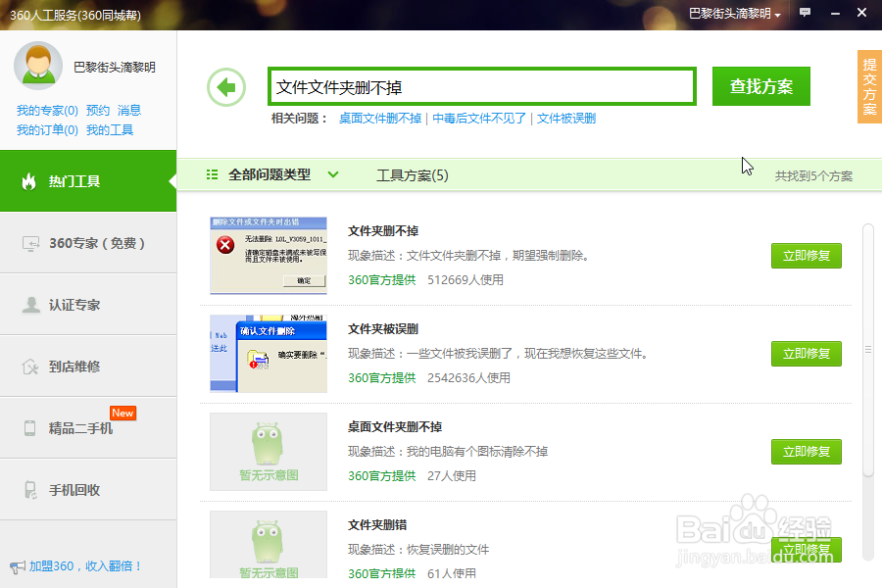882x588 pixels.
Task: Open the 我的专家(0) link
Action: coord(47,111)
